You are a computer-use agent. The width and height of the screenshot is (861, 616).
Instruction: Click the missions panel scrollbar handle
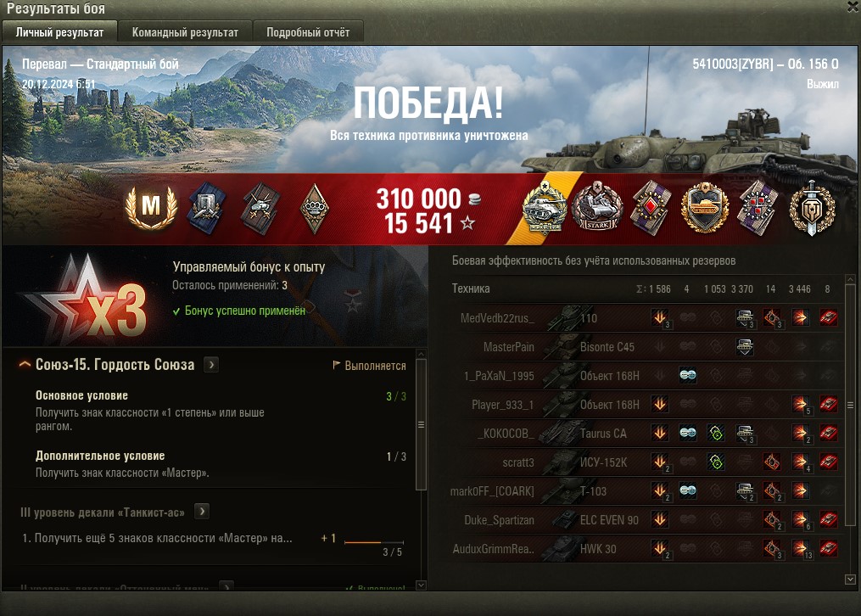(x=421, y=424)
